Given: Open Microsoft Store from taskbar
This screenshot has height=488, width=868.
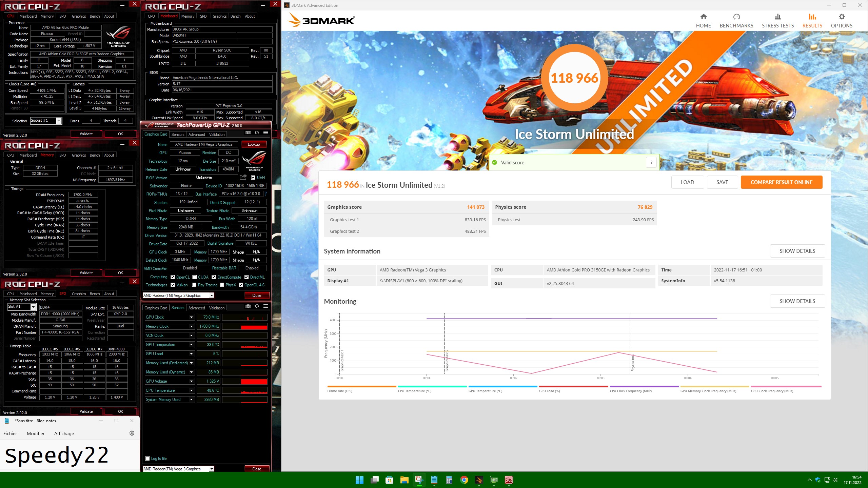Looking at the screenshot, I should [x=389, y=480].
